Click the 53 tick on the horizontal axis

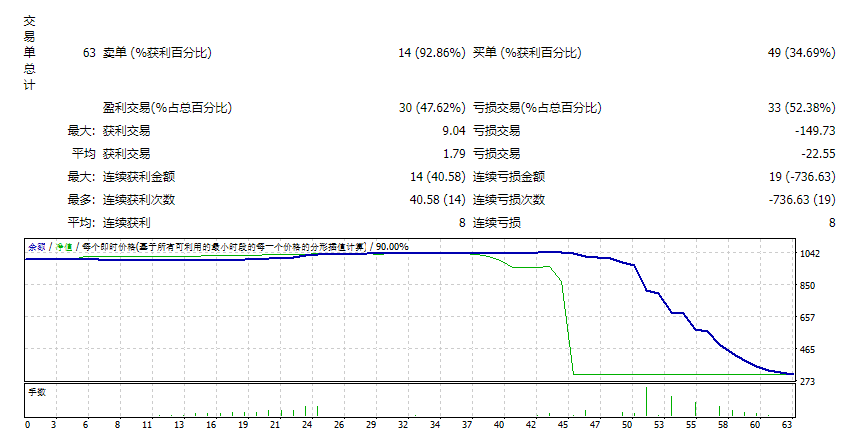click(658, 425)
